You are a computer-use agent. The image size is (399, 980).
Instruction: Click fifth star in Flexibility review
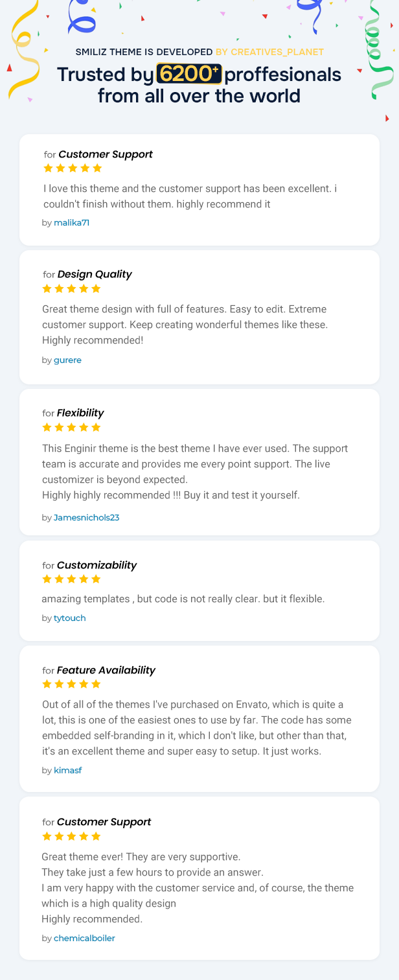(96, 428)
